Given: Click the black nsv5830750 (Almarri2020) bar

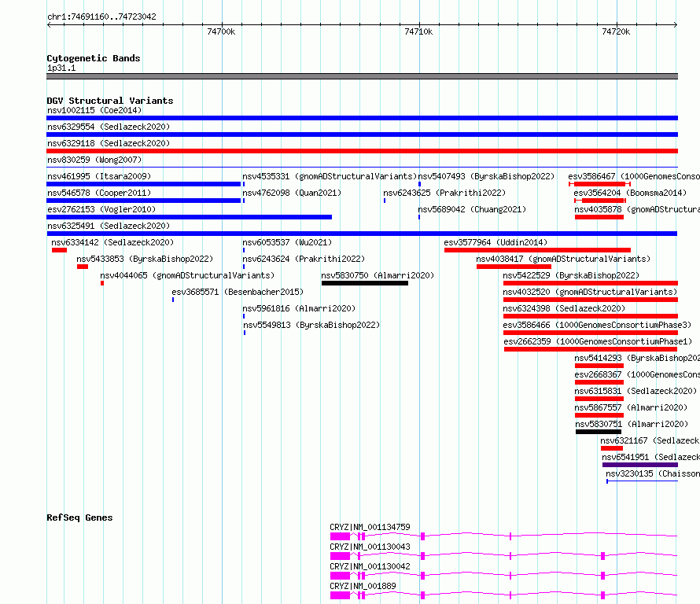Looking at the screenshot, I should (365, 283).
